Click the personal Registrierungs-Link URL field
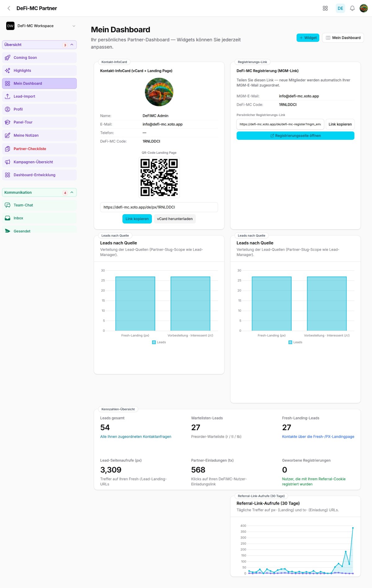372x588 pixels. (280, 124)
